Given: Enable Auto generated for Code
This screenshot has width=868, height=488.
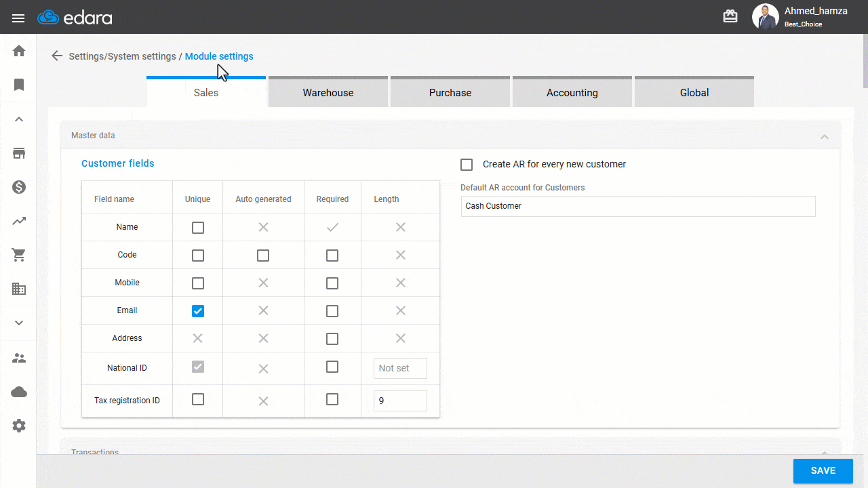Looking at the screenshot, I should click(x=263, y=256).
